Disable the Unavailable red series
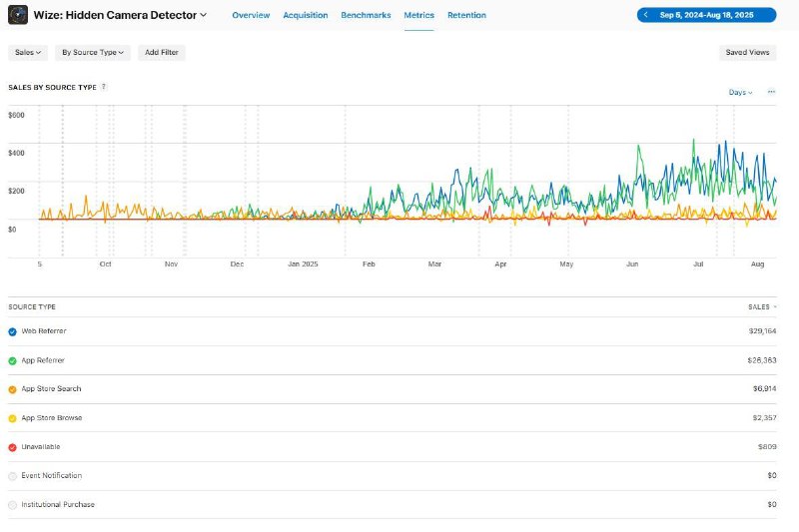Viewport: 799px width, 532px height. pos(12,447)
